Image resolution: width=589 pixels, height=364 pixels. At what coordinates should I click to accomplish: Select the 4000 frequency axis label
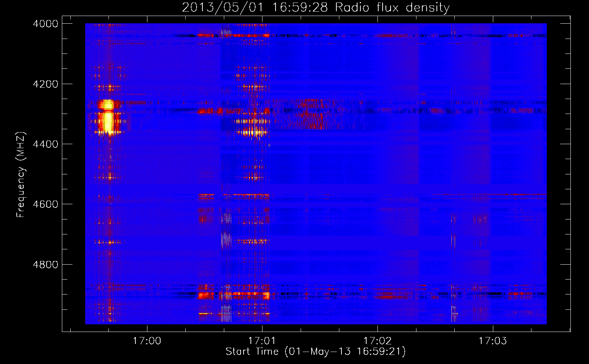(46, 24)
